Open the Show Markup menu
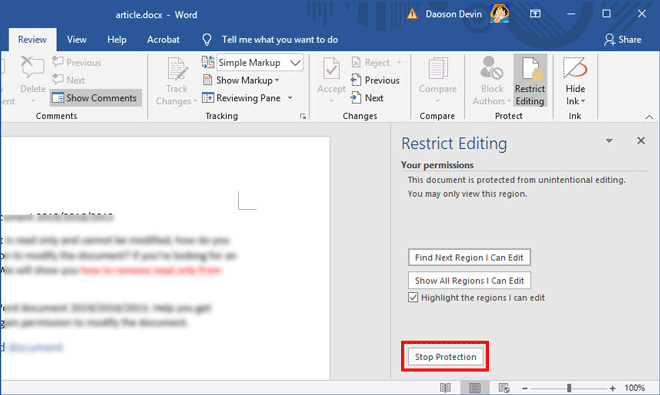 coord(241,80)
